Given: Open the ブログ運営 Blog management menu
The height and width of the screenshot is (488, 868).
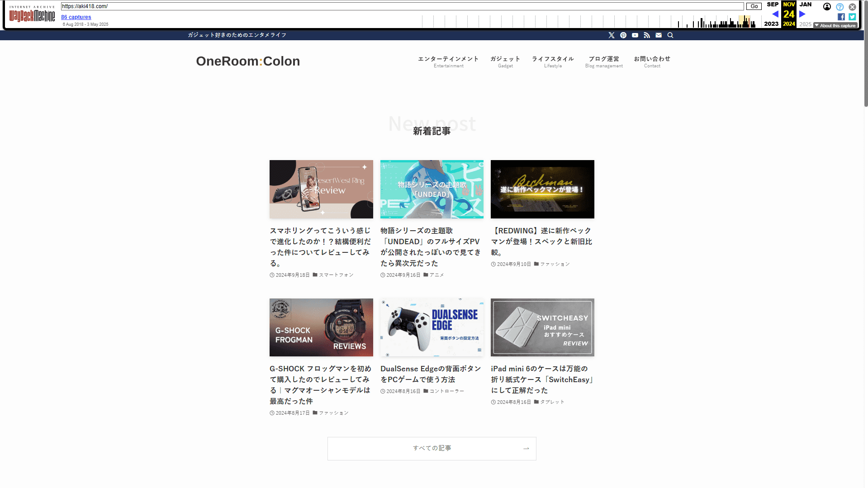Looking at the screenshot, I should pos(604,62).
